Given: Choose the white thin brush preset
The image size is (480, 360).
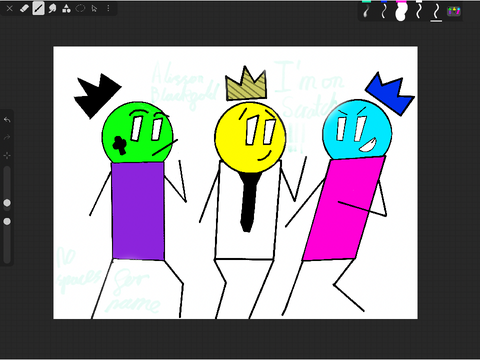Looking at the screenshot, I should click(x=419, y=12).
